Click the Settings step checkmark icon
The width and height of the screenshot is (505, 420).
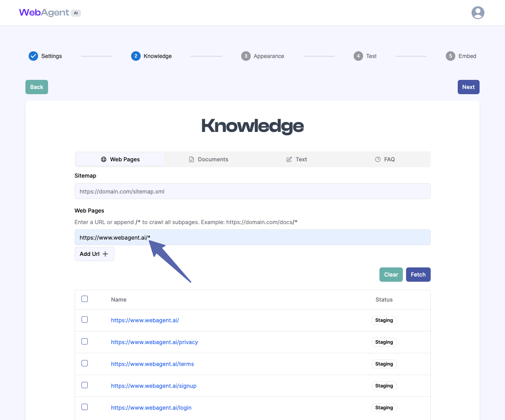(x=33, y=56)
